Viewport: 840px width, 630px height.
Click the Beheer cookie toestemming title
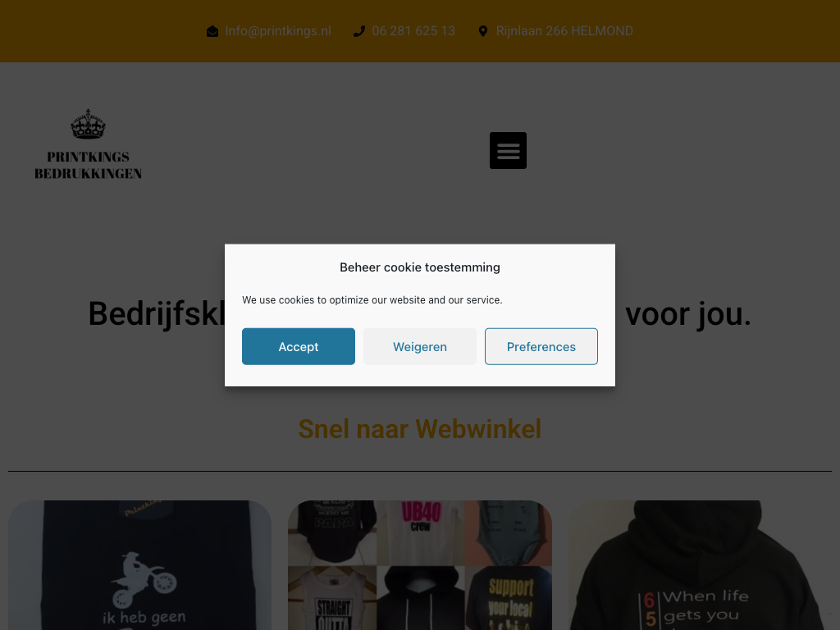[x=420, y=267]
